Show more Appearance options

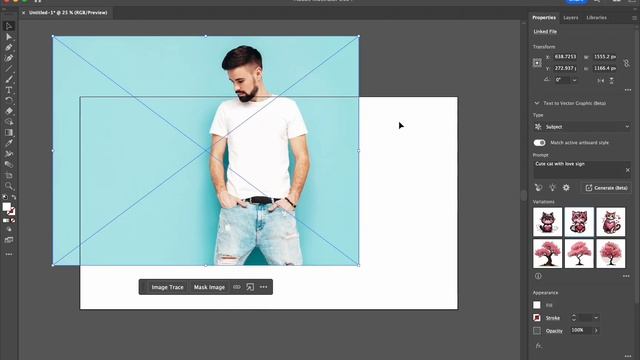click(x=628, y=356)
